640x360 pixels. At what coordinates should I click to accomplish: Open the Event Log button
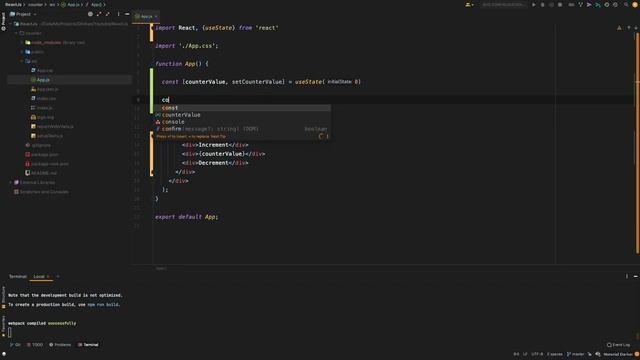pos(618,345)
